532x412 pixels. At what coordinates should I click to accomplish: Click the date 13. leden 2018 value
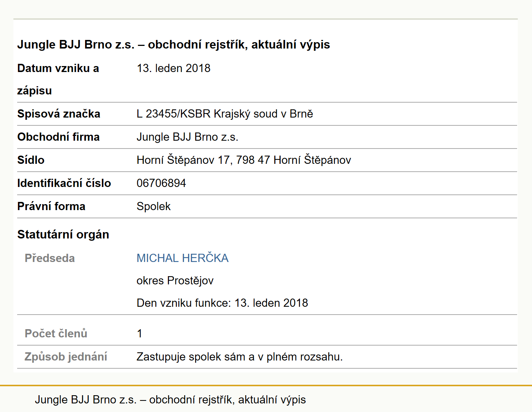point(173,68)
